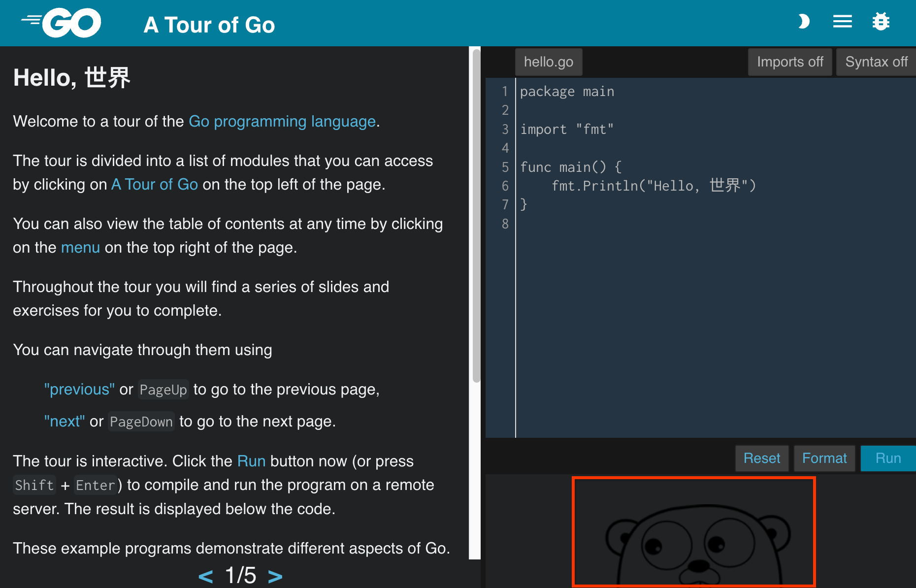916x588 pixels.
Task: Reset the code editor
Action: click(761, 458)
